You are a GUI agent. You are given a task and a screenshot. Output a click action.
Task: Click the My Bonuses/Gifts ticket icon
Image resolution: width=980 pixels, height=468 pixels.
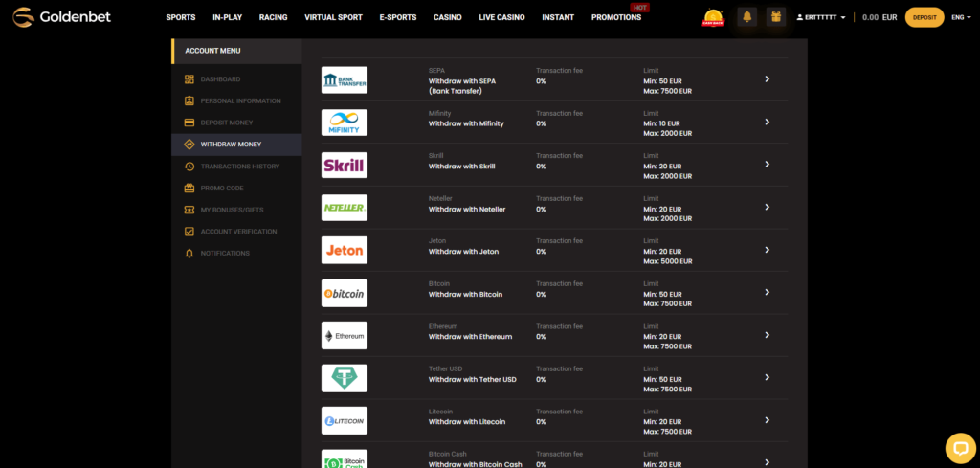click(189, 210)
